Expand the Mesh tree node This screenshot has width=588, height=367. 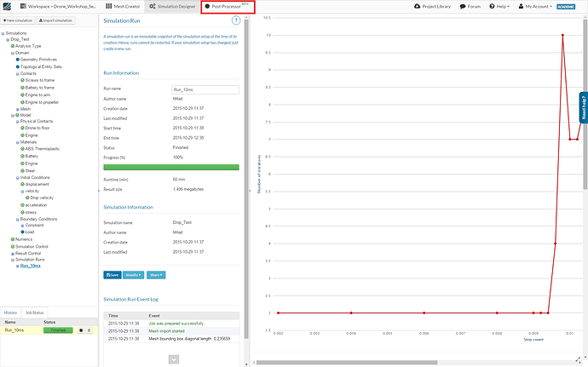tap(18, 110)
